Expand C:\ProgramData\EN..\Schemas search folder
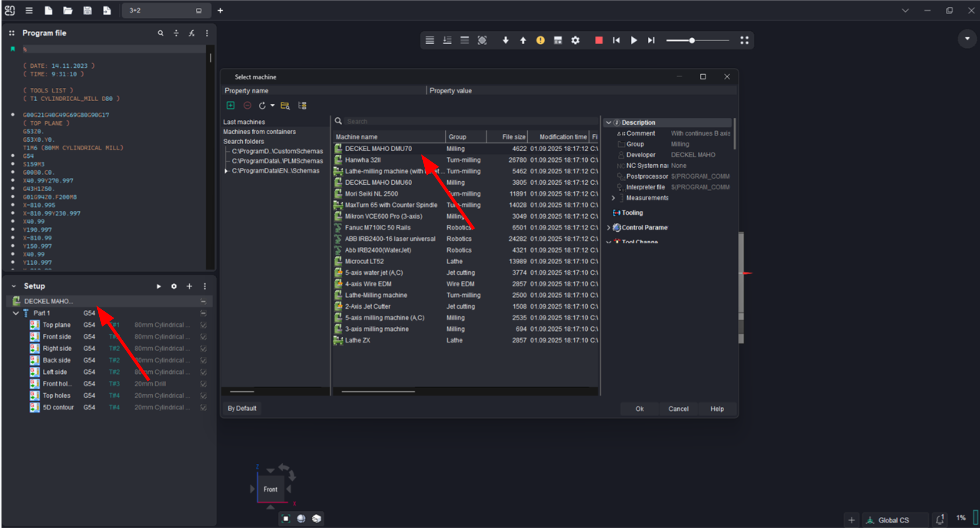 (x=227, y=171)
